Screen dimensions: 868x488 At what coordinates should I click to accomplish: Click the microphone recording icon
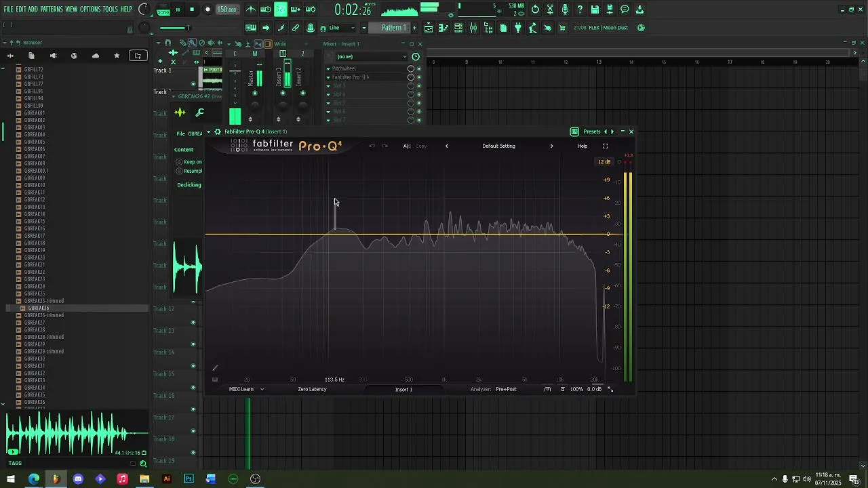(x=565, y=9)
